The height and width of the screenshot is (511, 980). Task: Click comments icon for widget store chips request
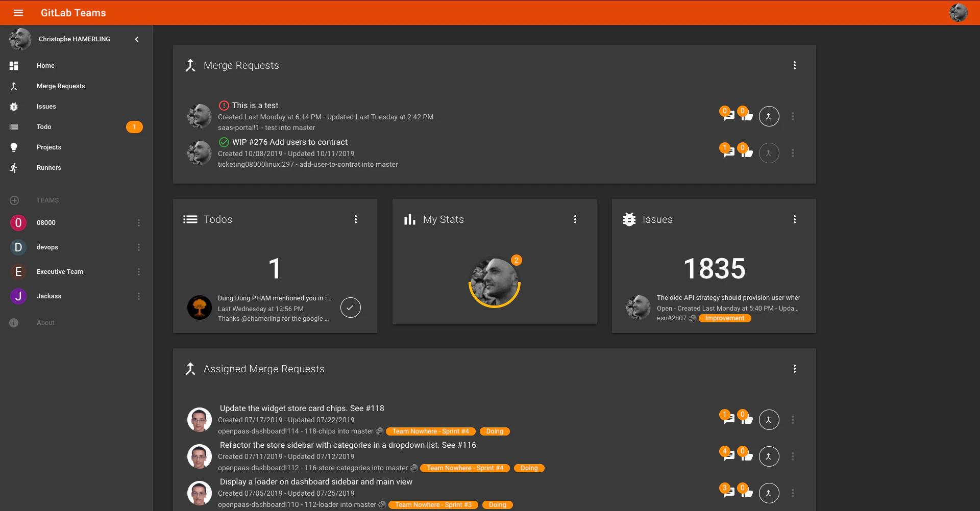point(729,419)
